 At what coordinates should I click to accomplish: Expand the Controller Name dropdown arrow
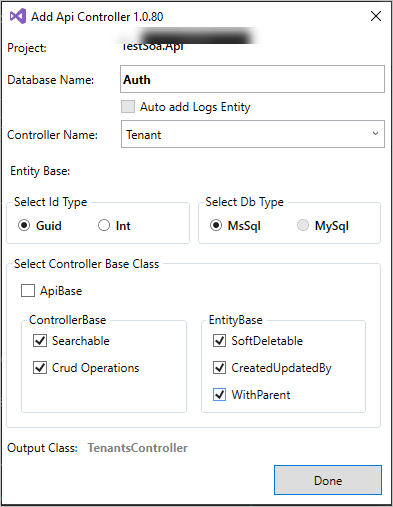pos(375,134)
